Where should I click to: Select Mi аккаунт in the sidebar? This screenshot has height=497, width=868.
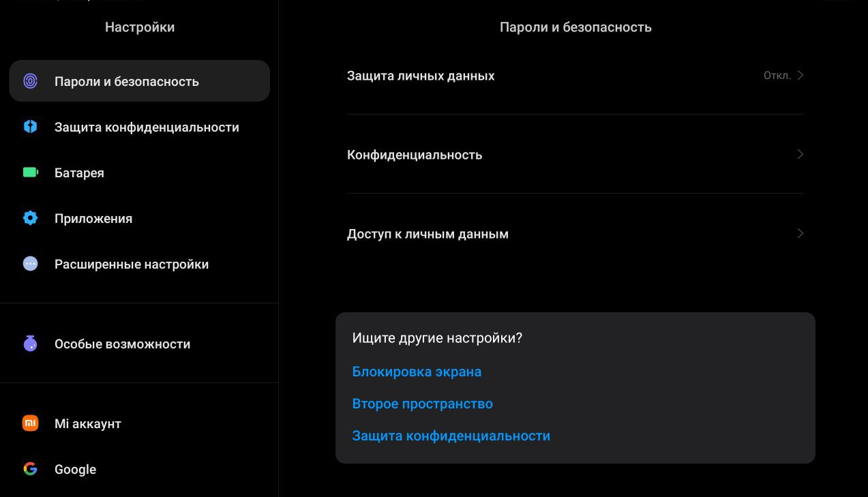pyautogui.click(x=88, y=424)
